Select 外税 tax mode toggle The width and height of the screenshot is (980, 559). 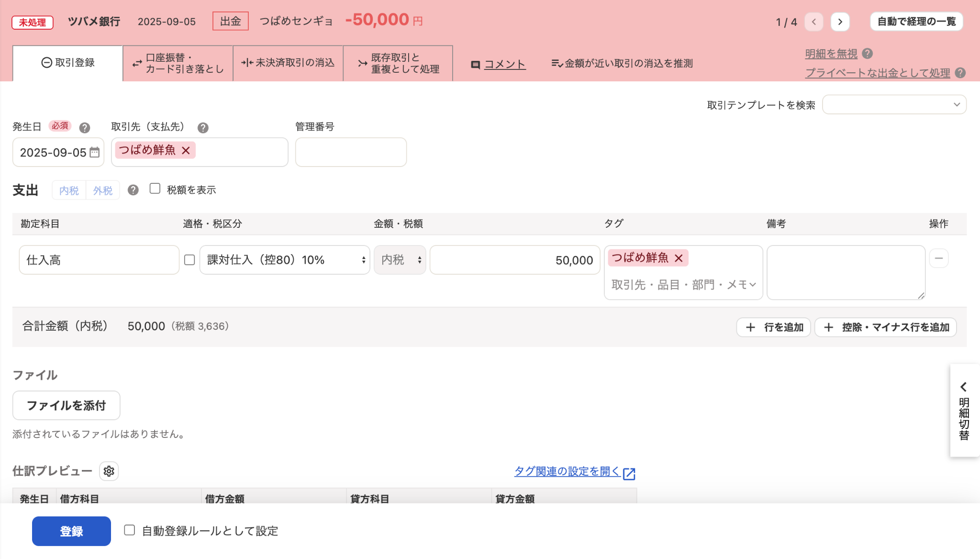click(103, 190)
